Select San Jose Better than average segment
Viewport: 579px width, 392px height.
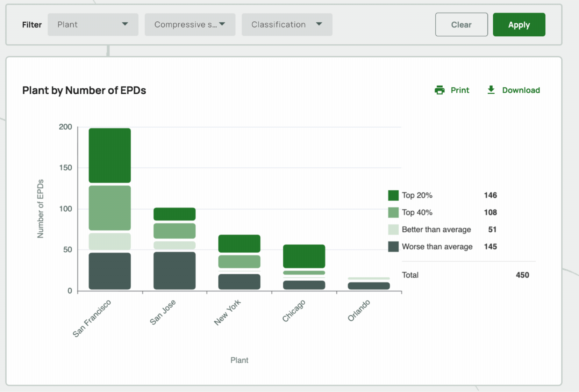click(174, 245)
